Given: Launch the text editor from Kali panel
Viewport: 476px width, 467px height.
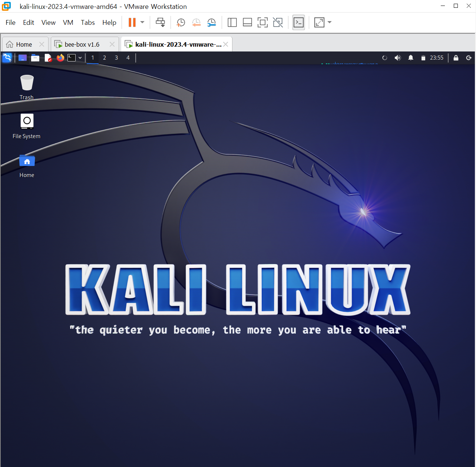Looking at the screenshot, I should click(x=48, y=58).
